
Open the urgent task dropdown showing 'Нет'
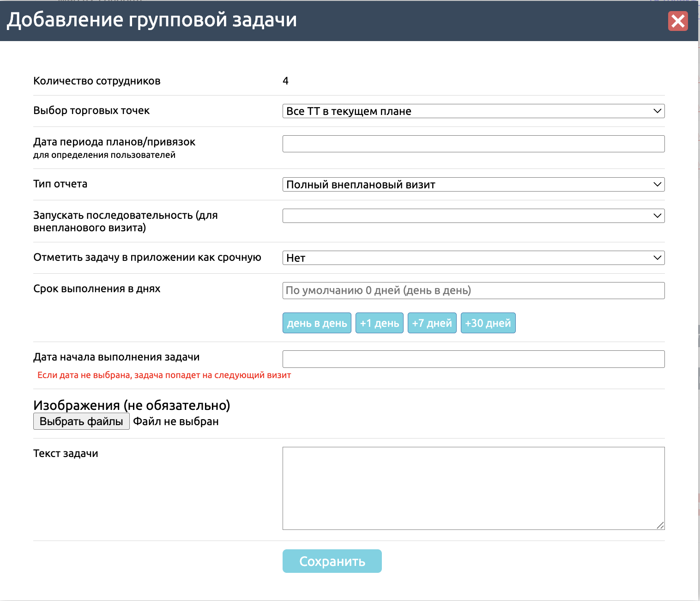tap(473, 258)
